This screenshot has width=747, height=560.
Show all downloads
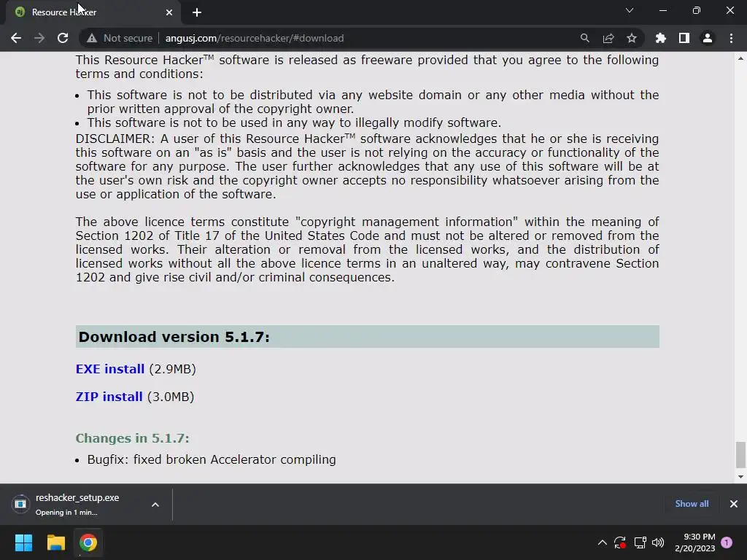point(692,504)
